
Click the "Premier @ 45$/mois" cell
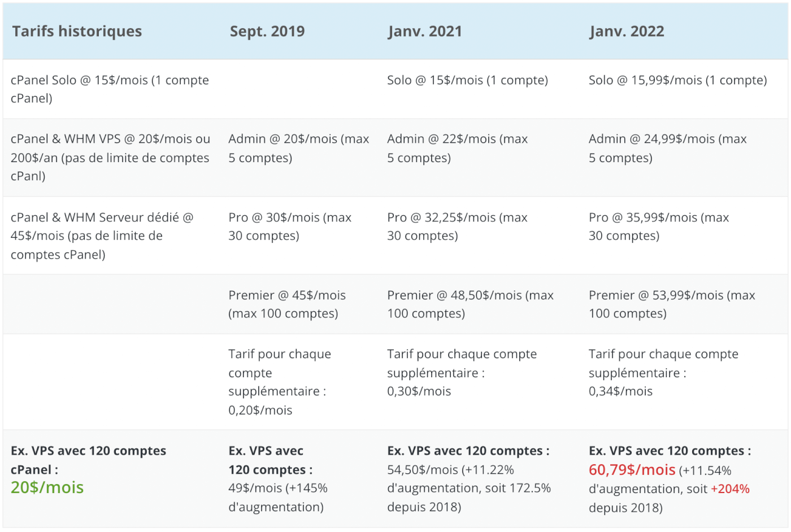pos(287,304)
